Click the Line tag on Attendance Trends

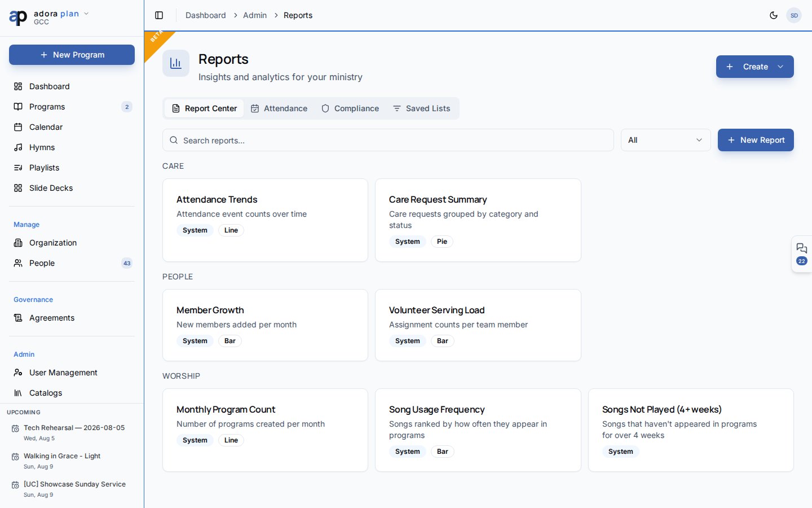pyautogui.click(x=231, y=230)
